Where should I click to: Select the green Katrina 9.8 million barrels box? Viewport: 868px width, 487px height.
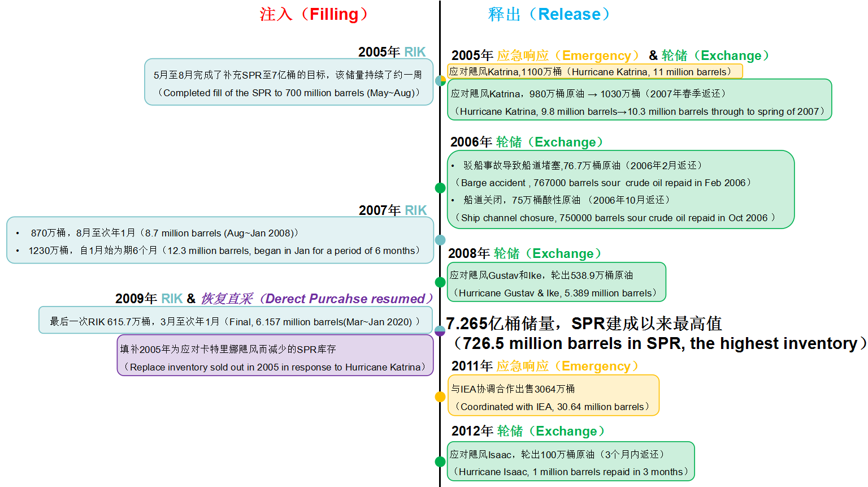pyautogui.click(x=639, y=100)
